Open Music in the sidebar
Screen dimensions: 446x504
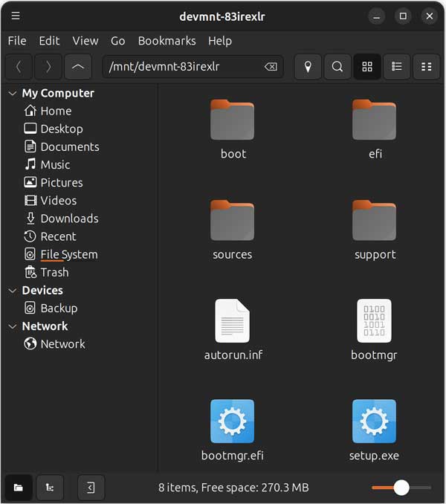[x=48, y=165]
